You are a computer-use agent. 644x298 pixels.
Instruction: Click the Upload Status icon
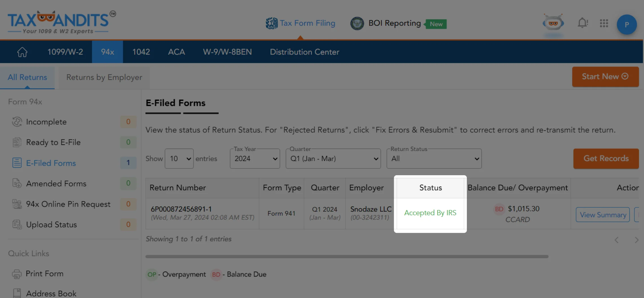coord(17,225)
